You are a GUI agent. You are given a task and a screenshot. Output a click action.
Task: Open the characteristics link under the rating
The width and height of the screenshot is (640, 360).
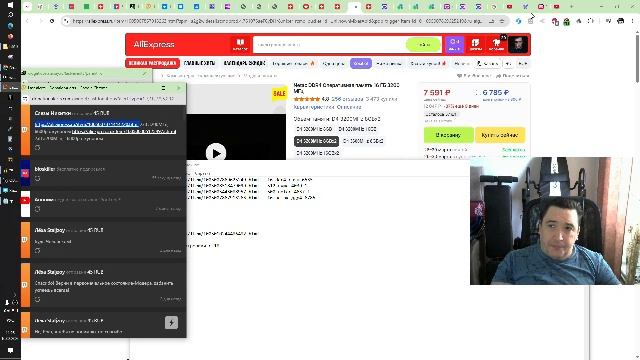(313, 107)
